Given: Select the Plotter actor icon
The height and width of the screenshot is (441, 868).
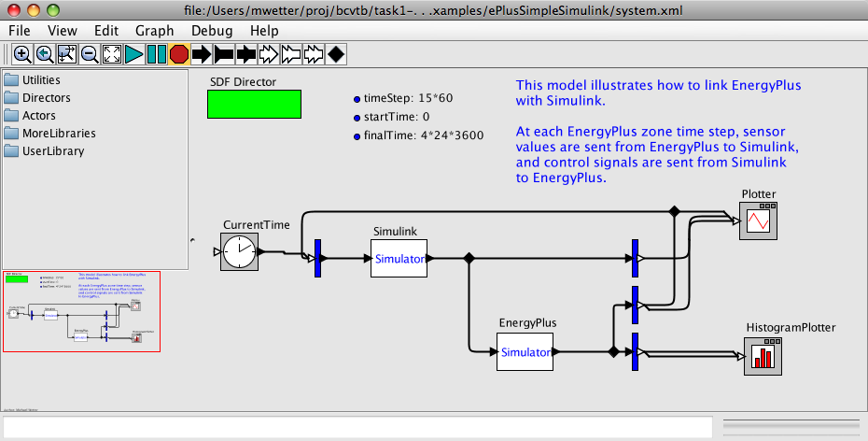Looking at the screenshot, I should click(x=758, y=221).
